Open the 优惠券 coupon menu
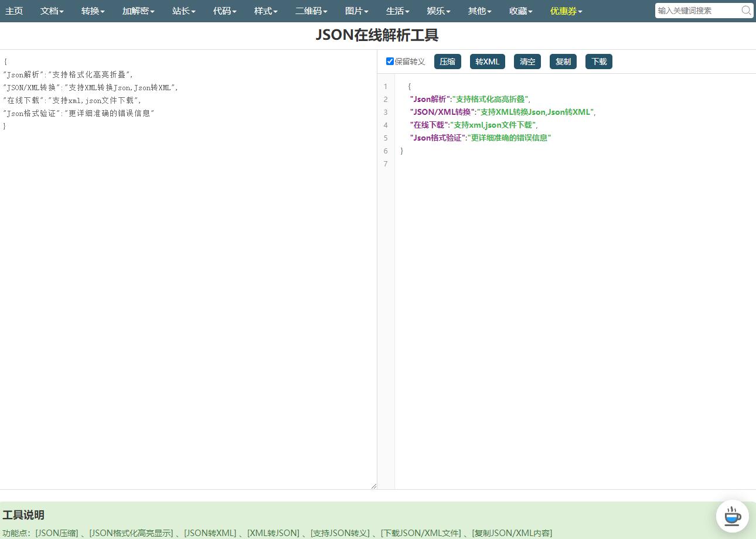Image resolution: width=756 pixels, height=539 pixels. (566, 11)
